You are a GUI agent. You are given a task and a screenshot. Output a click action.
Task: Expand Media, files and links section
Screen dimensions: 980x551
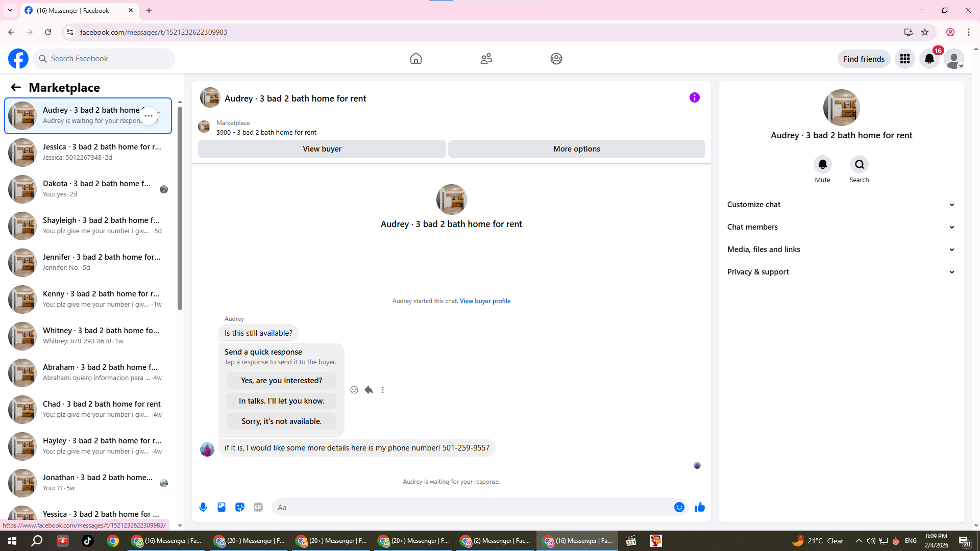[x=841, y=249]
